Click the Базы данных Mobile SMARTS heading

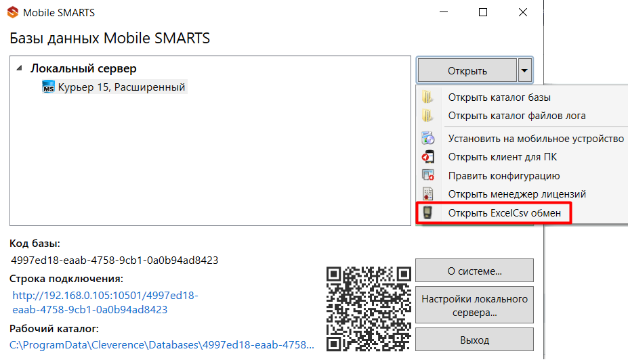[x=110, y=38]
